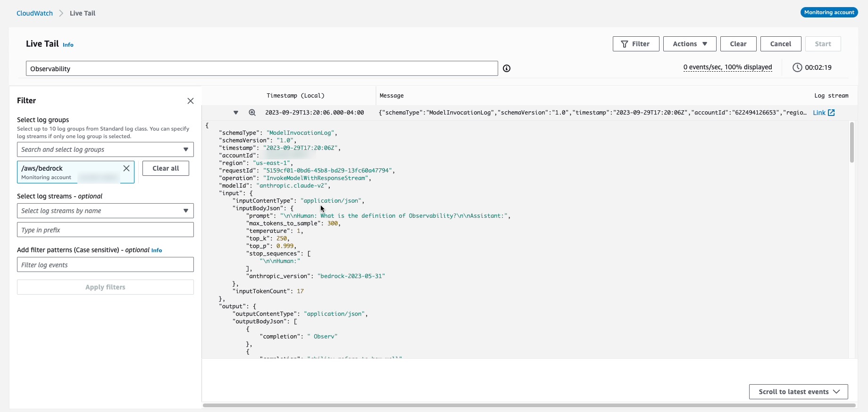This screenshot has height=412, width=868.
Task: Click the Start button
Action: (x=823, y=44)
